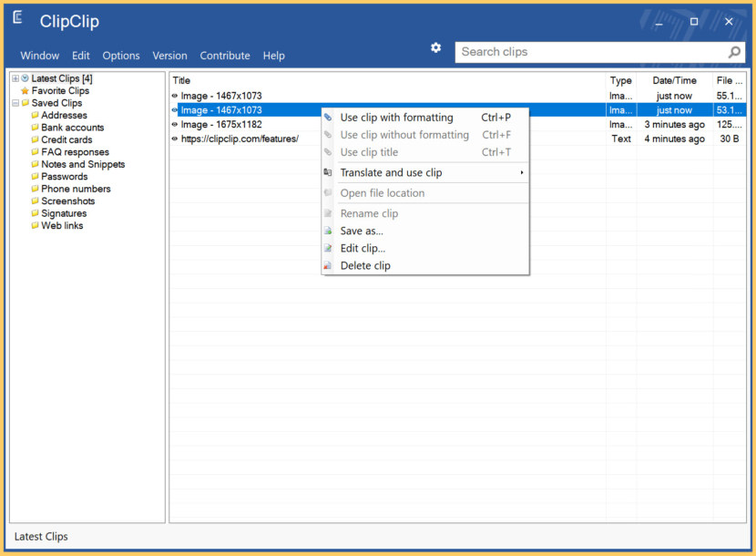Click the Phone numbers folder icon

click(35, 189)
